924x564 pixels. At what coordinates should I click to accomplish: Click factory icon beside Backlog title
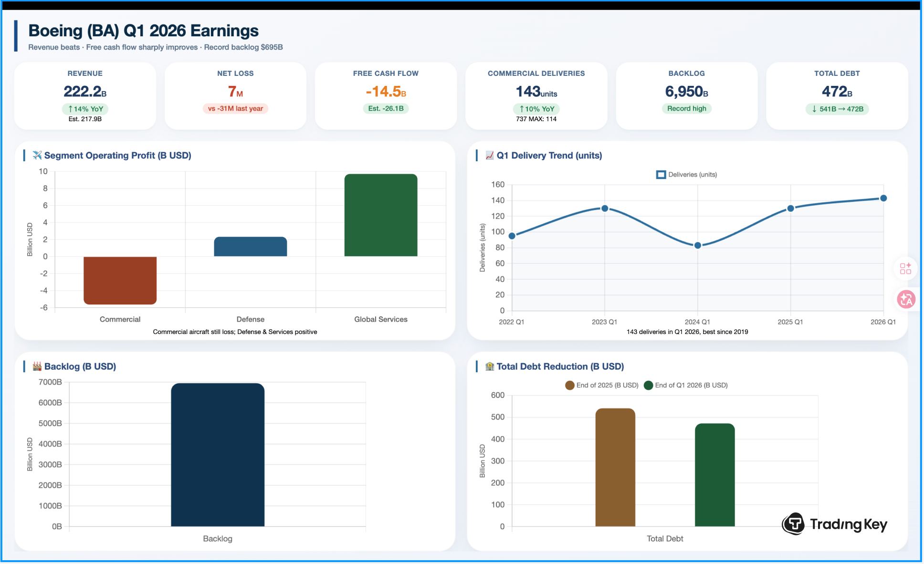(37, 366)
